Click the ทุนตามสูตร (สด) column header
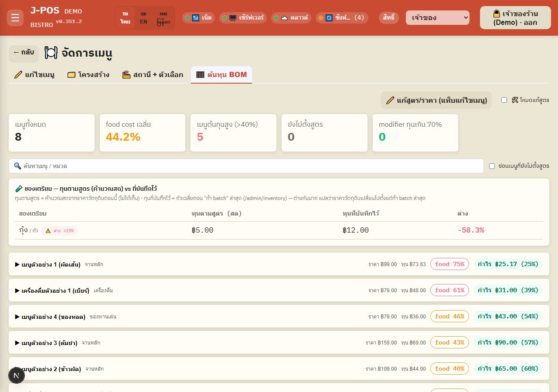This screenshot has height=392, width=558. point(217,214)
